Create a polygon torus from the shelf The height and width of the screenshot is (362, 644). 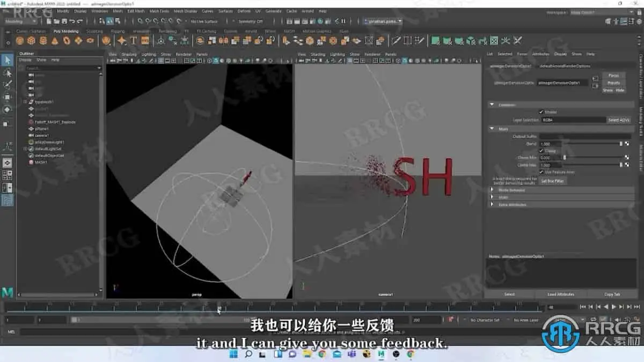(x=66, y=41)
